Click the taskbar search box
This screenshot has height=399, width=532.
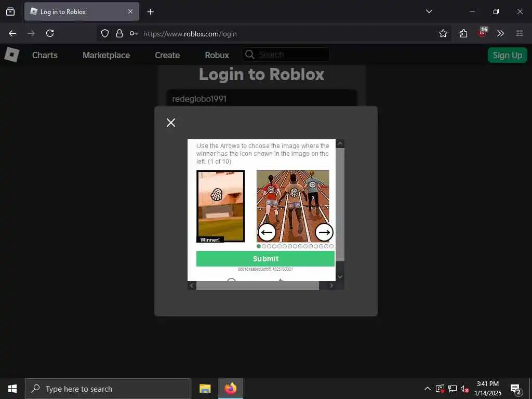tap(108, 389)
